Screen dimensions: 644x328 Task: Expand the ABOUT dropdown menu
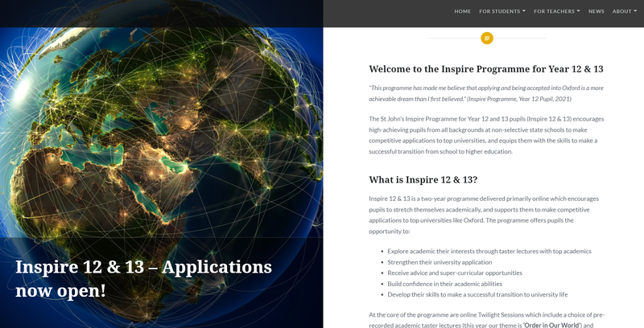coord(625,11)
